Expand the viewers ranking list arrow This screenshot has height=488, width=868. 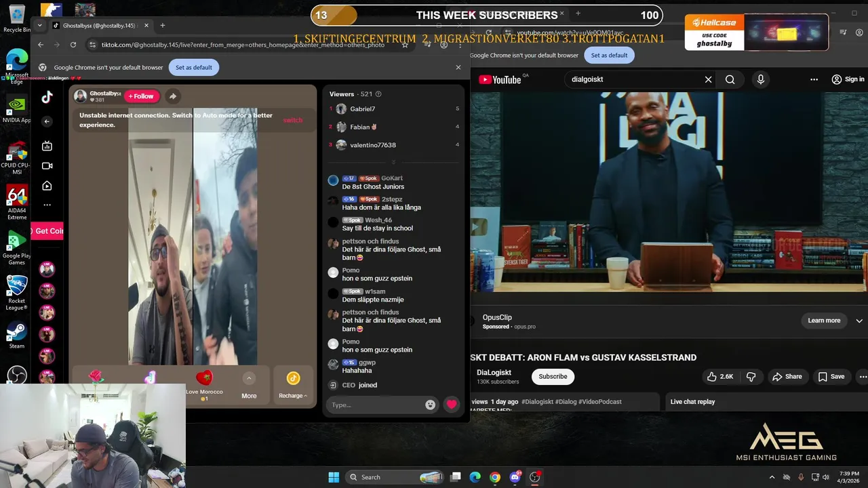(393, 162)
